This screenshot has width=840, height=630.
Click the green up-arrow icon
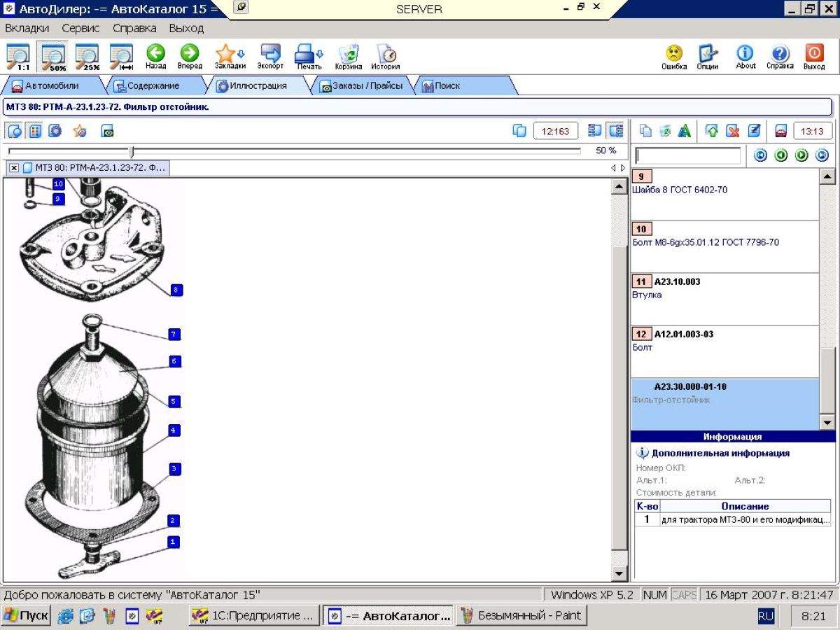pyautogui.click(x=712, y=130)
